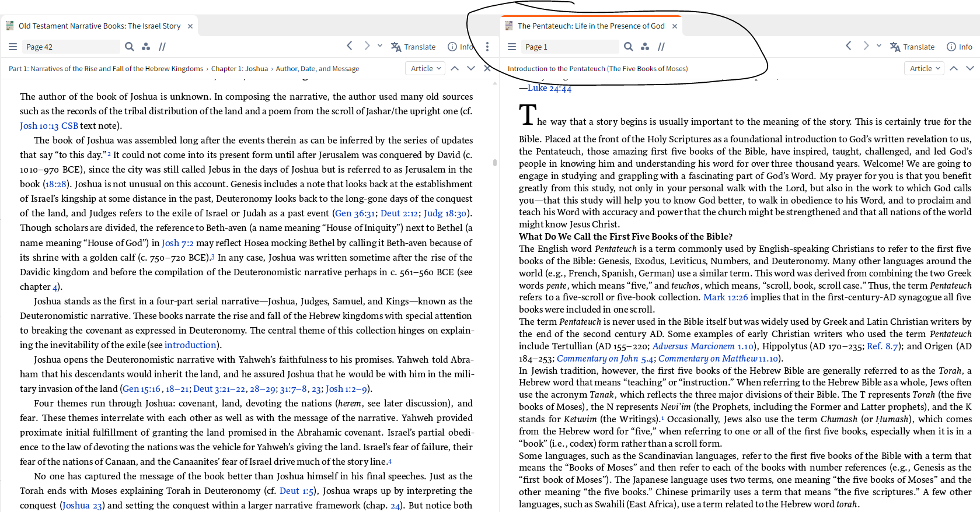Viewport: 980px width, 512px height.
Task: Switch to the Old Testament Narrative Books tab
Action: point(99,26)
